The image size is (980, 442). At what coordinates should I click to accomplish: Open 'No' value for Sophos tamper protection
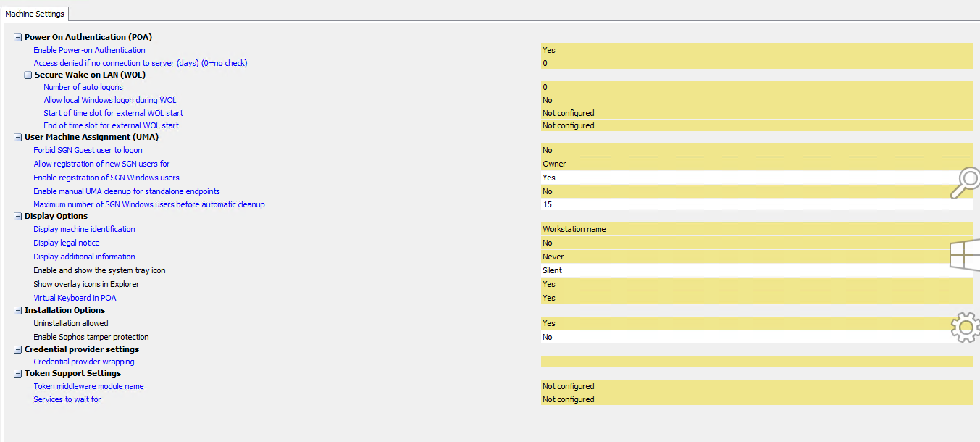pyautogui.click(x=757, y=337)
